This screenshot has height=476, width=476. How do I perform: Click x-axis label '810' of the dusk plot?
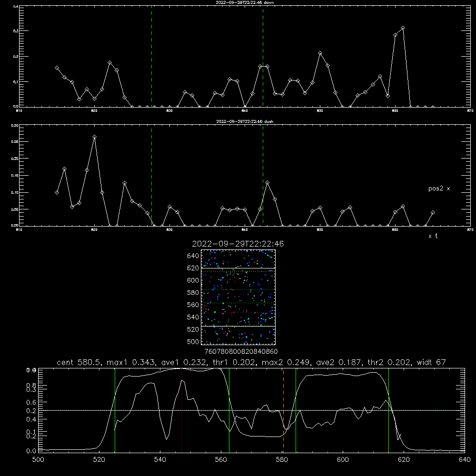(19, 230)
